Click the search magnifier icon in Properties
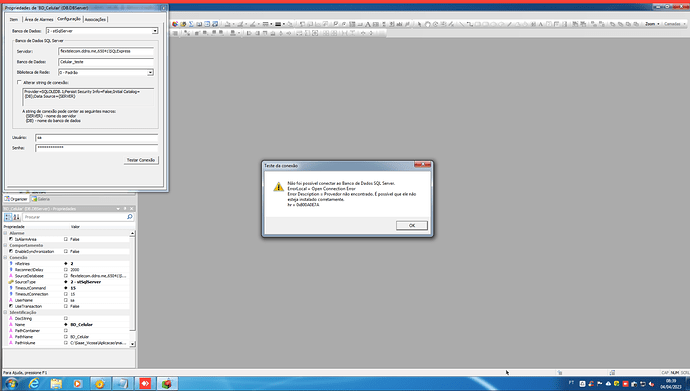The image size is (690, 391). click(129, 217)
